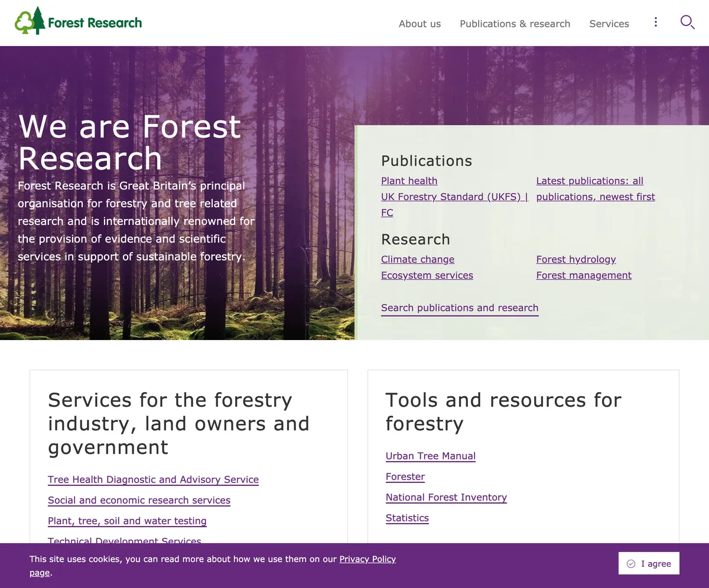Image resolution: width=709 pixels, height=588 pixels.
Task: Click the Research heading text
Action: coord(415,239)
